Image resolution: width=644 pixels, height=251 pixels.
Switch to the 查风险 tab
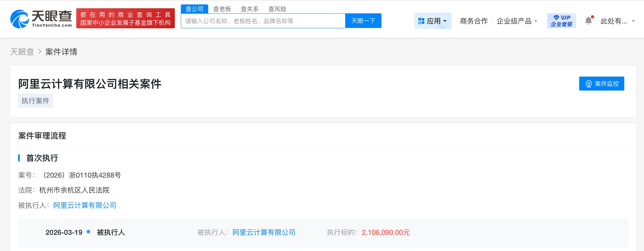coord(277,9)
